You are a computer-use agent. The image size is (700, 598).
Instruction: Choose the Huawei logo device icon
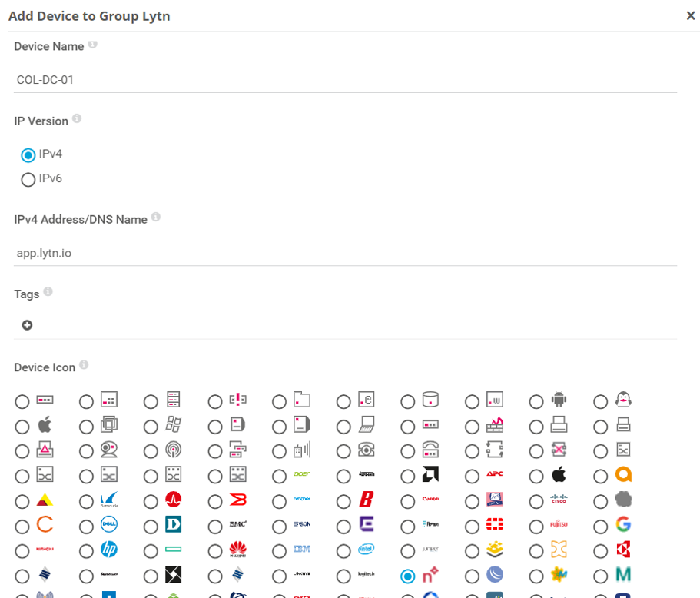click(x=216, y=550)
